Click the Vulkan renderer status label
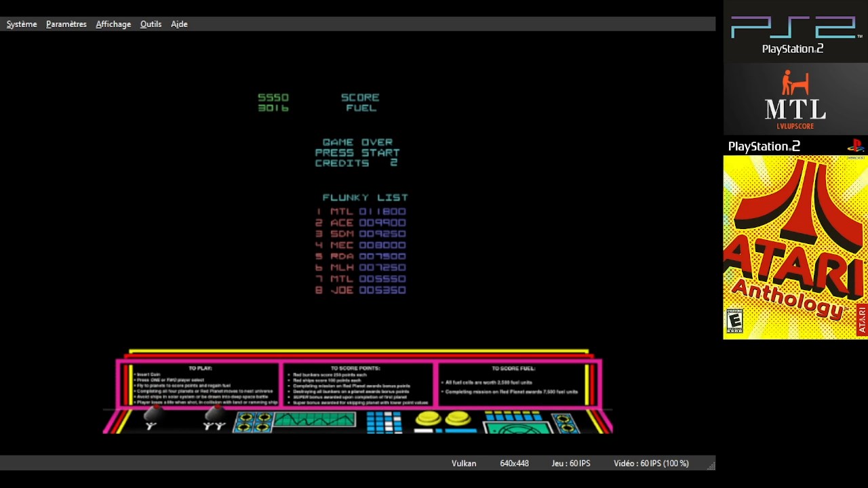 [x=464, y=464]
